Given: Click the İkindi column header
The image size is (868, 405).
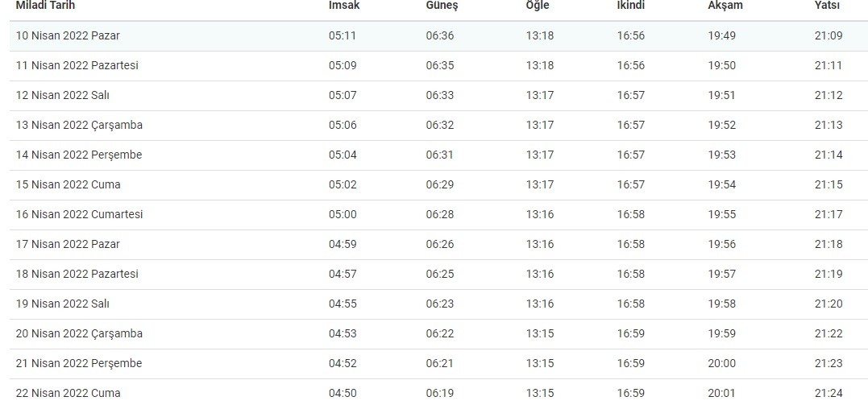Looking at the screenshot, I should coord(631,6).
